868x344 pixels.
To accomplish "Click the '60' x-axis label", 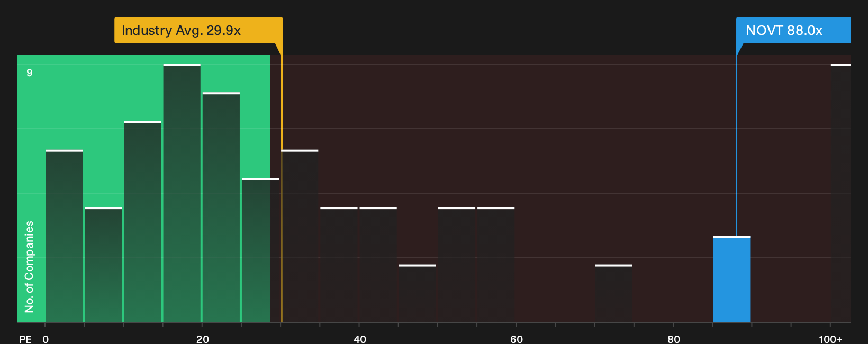I will pyautogui.click(x=517, y=339).
